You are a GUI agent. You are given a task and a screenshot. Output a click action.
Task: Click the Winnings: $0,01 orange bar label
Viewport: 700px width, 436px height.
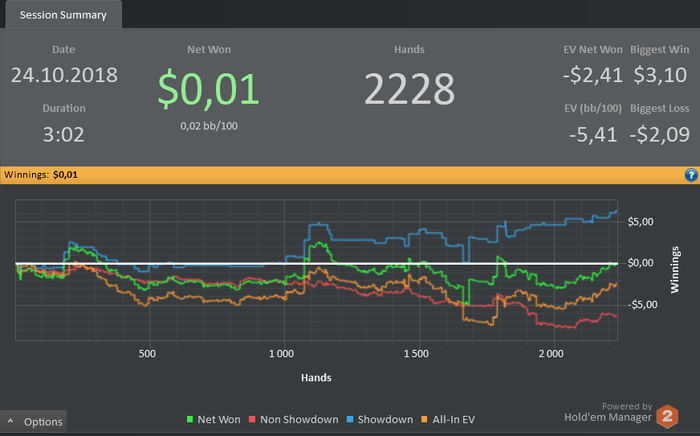pos(41,174)
